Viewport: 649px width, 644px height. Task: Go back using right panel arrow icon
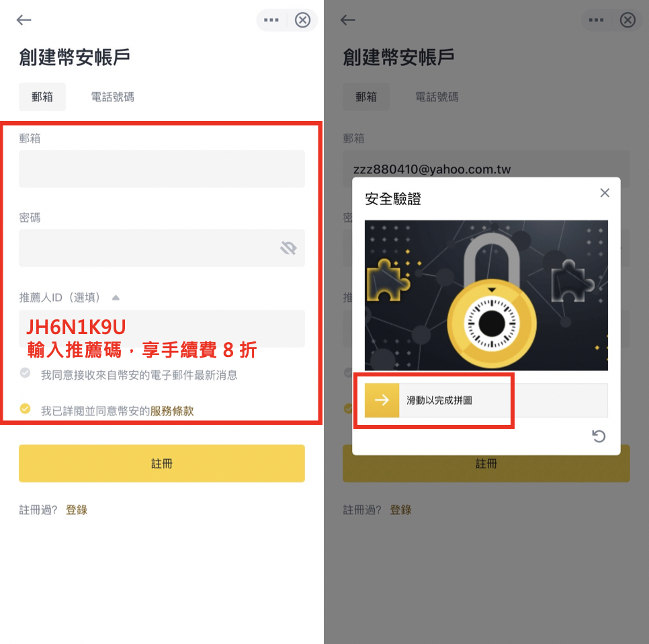pos(348,20)
